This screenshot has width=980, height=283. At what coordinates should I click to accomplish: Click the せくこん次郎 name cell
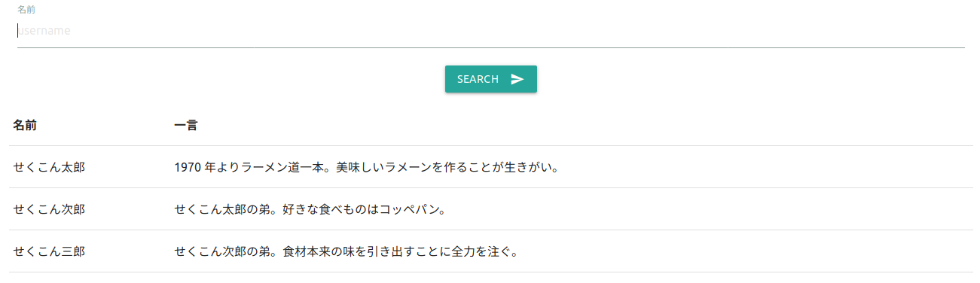point(49,209)
